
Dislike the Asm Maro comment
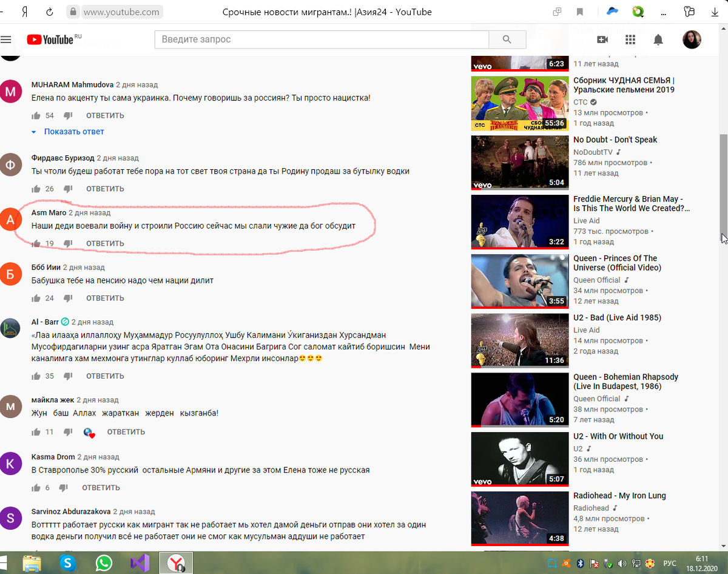click(68, 244)
